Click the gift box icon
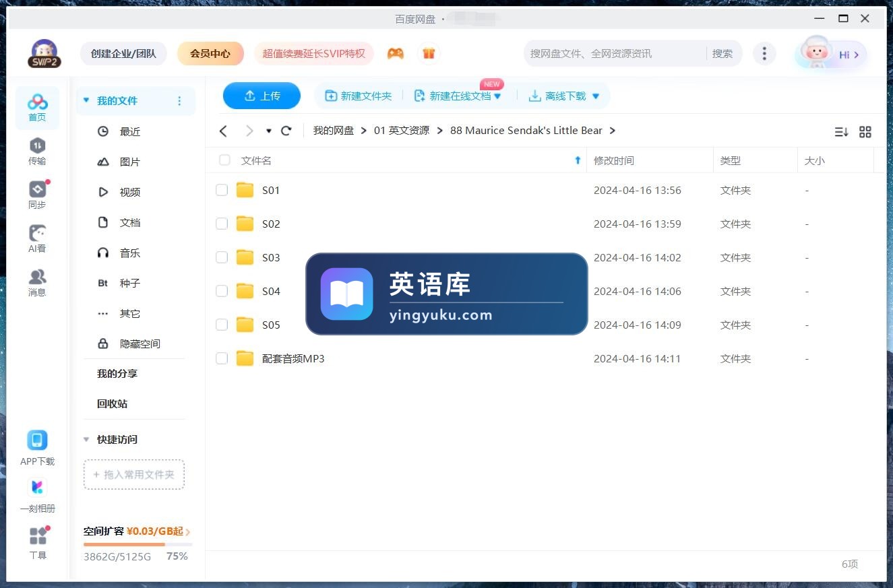893x588 pixels. 429,54
